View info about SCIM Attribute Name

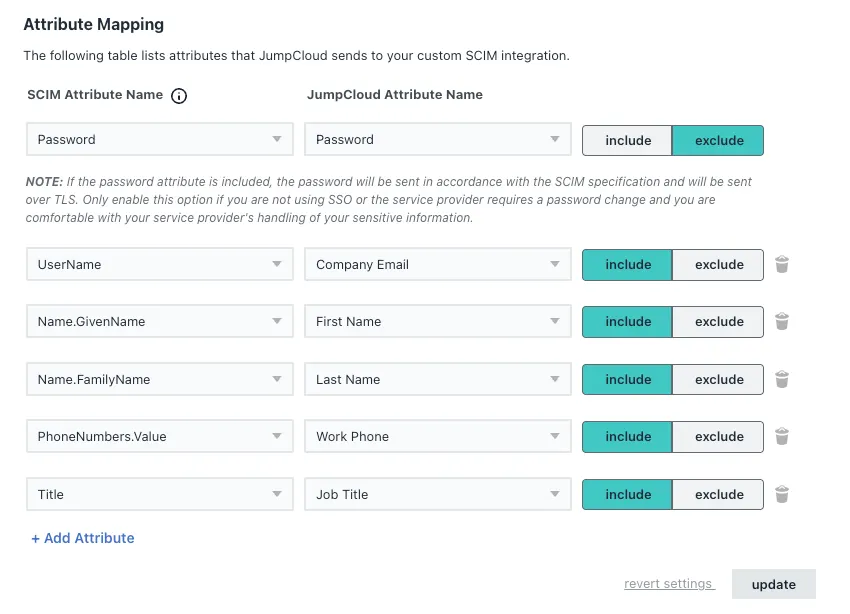pos(178,95)
